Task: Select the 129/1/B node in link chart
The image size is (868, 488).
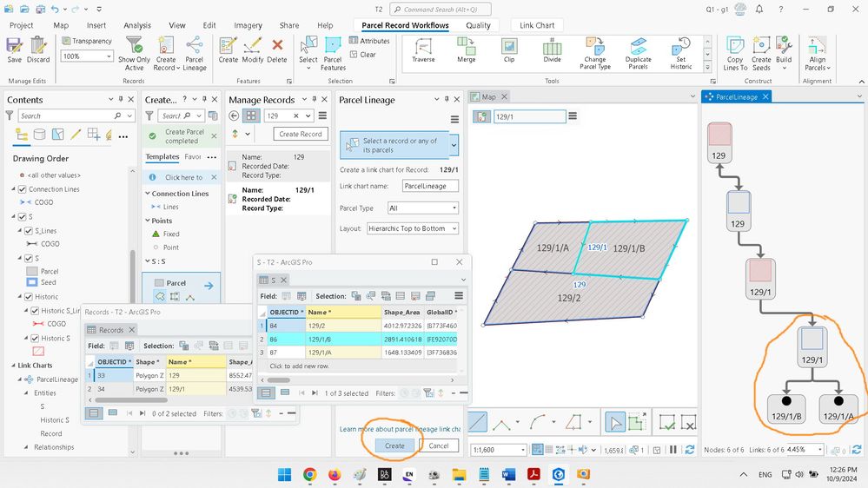Action: [x=786, y=409]
